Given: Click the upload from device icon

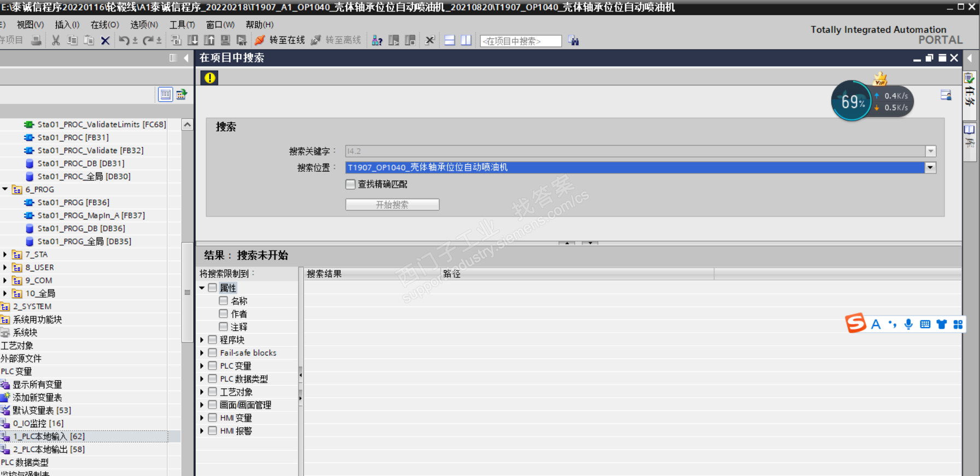Looking at the screenshot, I should point(209,40).
